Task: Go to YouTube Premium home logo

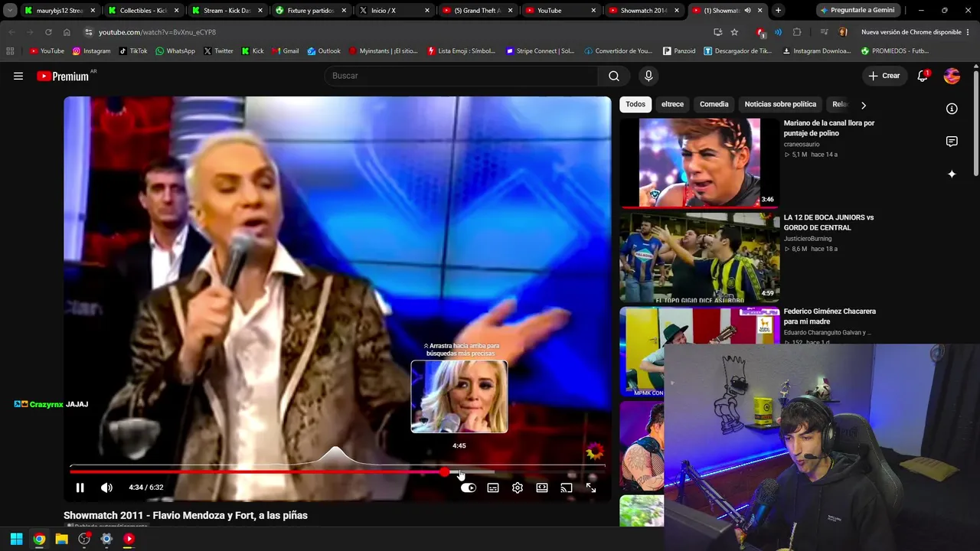Action: coord(63,76)
